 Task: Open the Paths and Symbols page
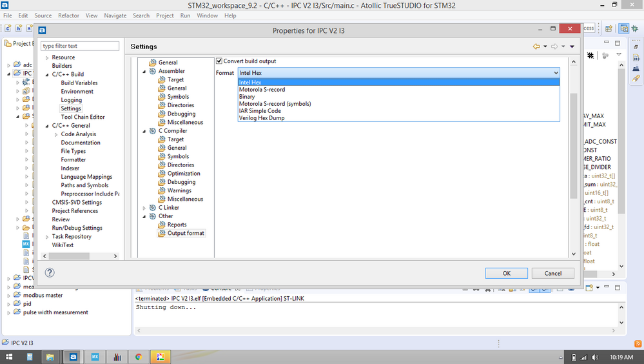[x=84, y=185]
